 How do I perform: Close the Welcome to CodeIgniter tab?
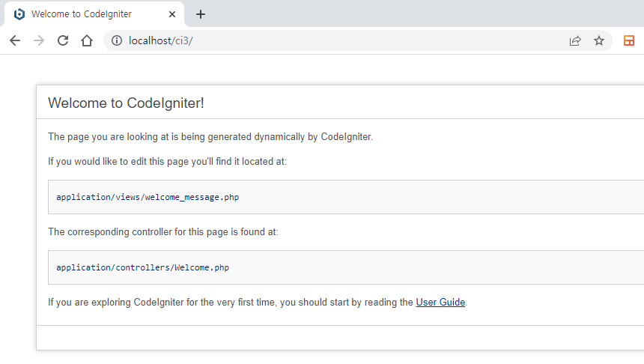(x=172, y=14)
